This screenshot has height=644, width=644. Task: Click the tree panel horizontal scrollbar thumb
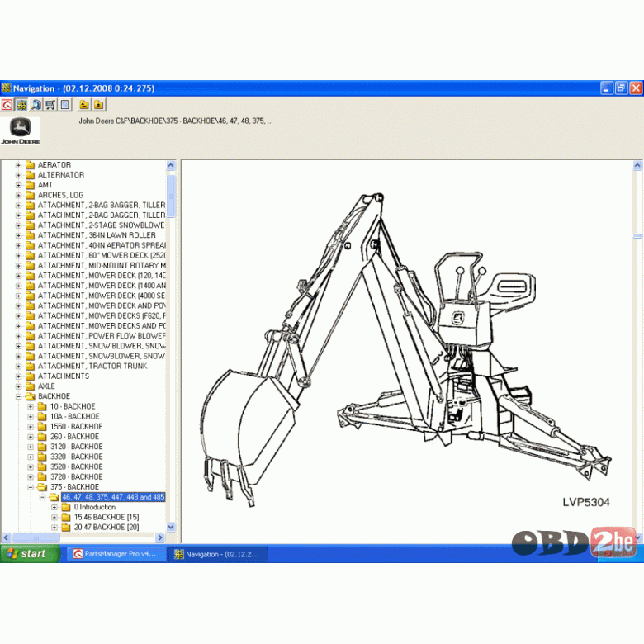click(36, 537)
